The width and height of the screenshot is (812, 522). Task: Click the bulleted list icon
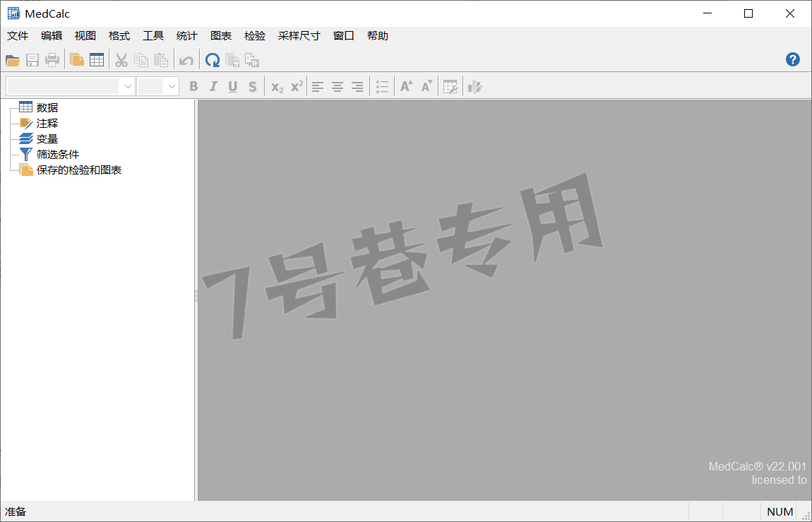pos(382,87)
